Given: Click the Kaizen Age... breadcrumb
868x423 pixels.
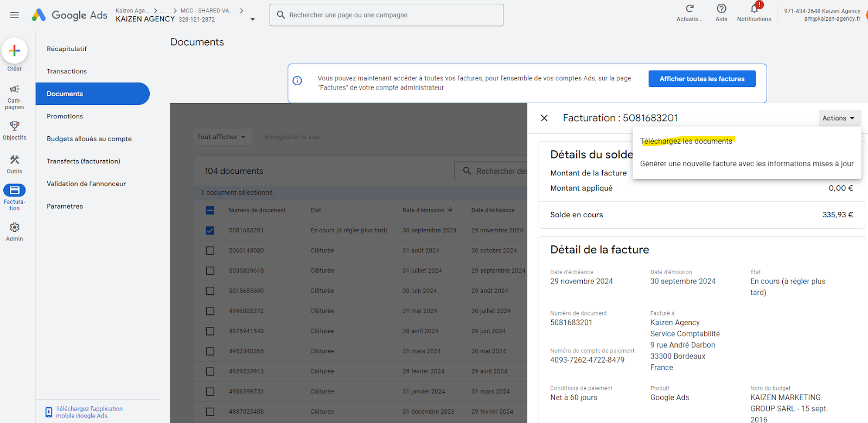Looking at the screenshot, I should (132, 10).
